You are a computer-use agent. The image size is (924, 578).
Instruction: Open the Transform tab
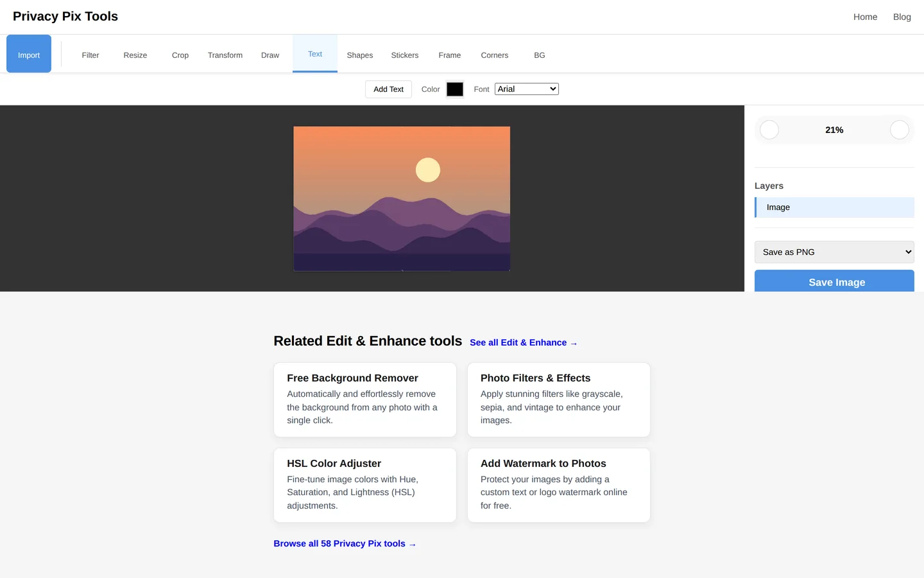click(225, 55)
